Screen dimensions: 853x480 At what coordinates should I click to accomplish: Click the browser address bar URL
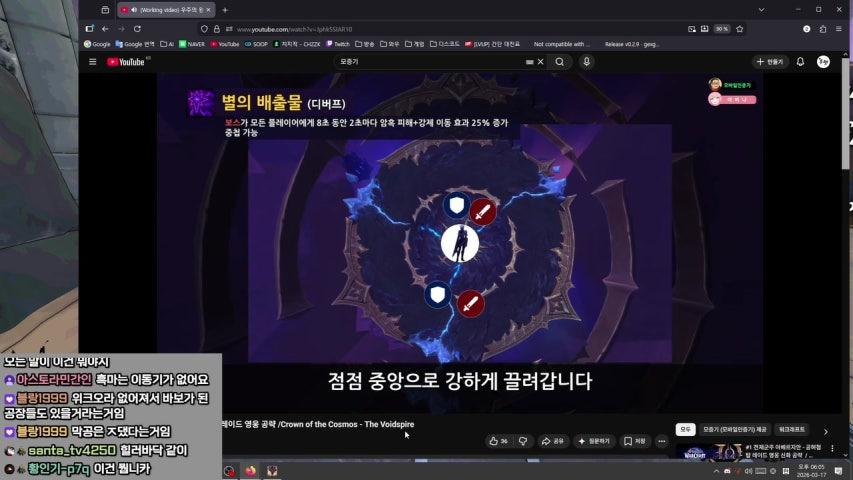tap(294, 29)
